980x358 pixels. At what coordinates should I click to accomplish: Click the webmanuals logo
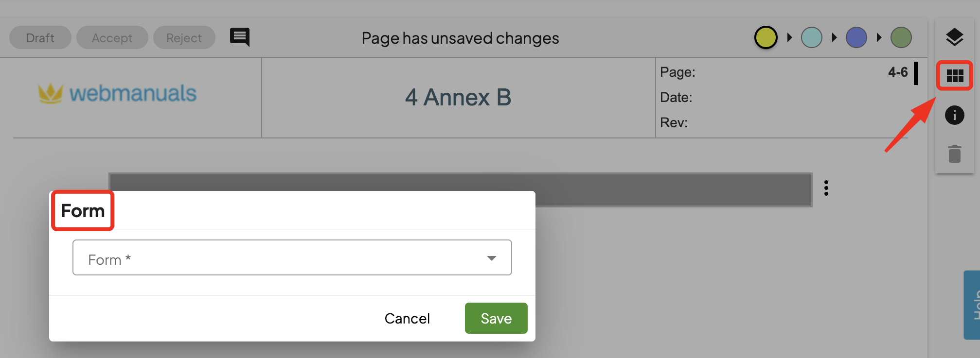coord(118,93)
